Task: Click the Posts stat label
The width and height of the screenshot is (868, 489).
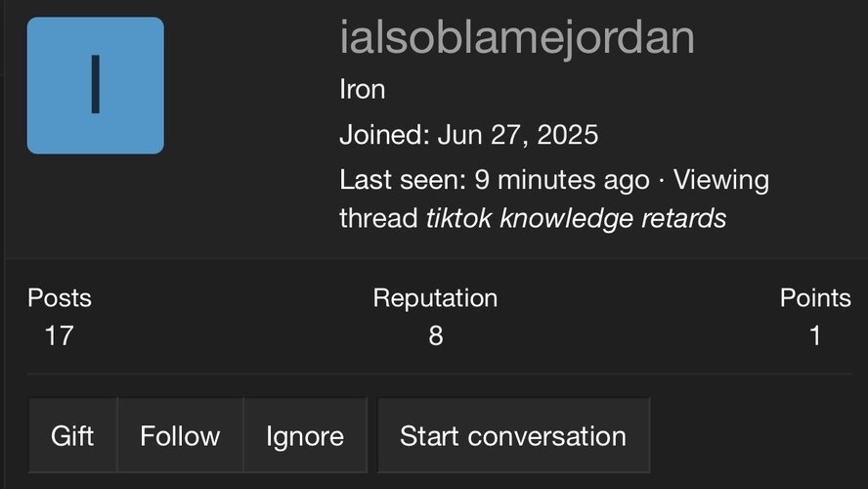Action: click(59, 298)
